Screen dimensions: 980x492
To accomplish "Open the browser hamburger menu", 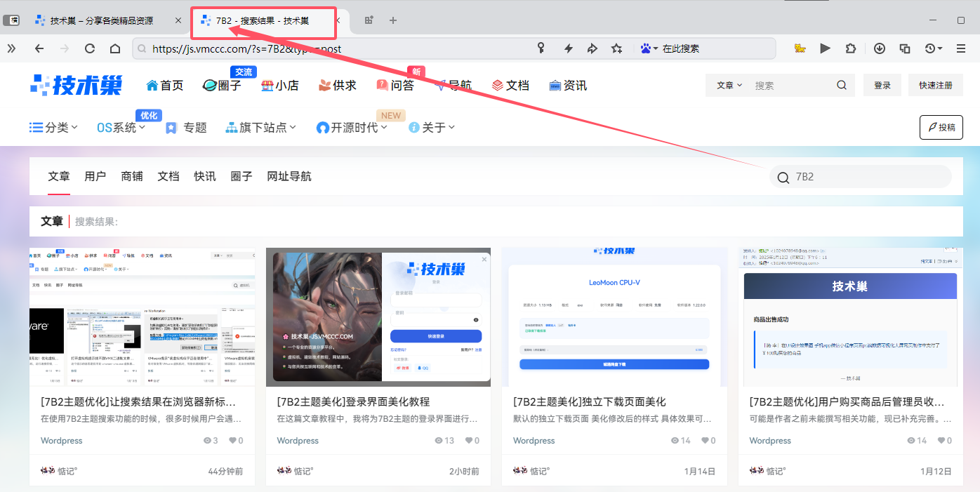I will click(x=961, y=48).
